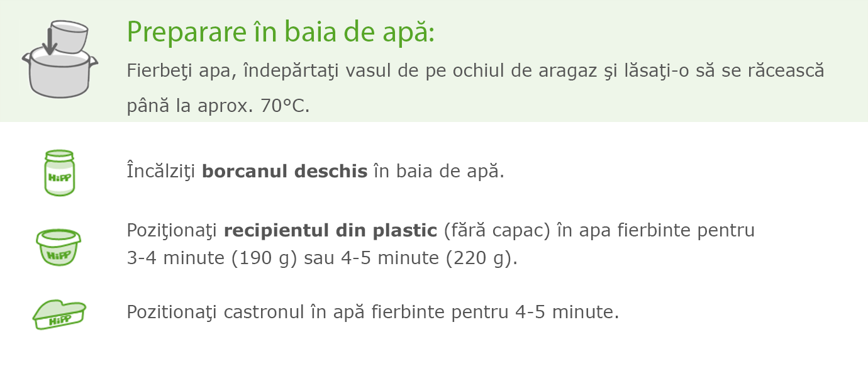Click the text (fără capac) in plastic instruction
Image resolution: width=868 pixels, height=366 pixels.
coord(497,231)
